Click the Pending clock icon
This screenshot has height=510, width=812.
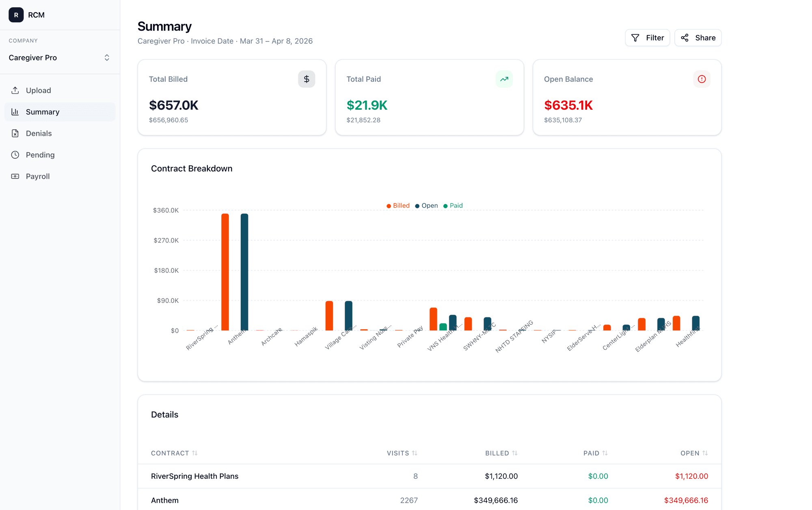point(15,155)
